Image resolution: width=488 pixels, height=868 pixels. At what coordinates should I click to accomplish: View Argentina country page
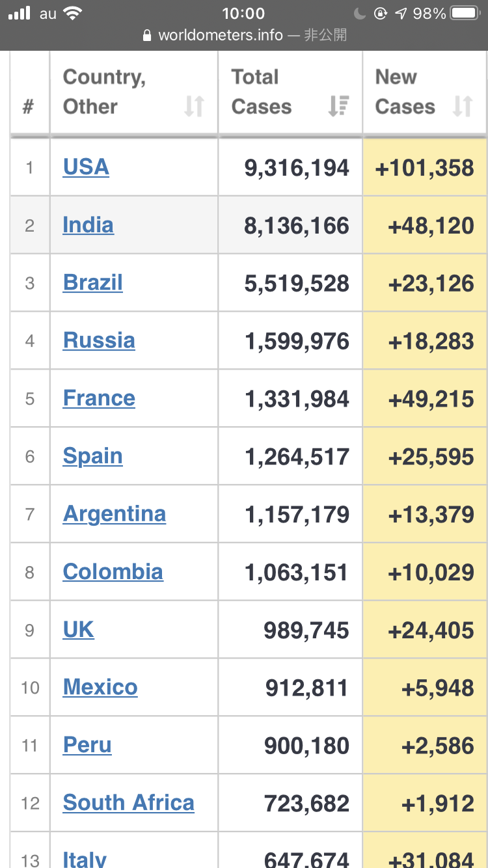click(114, 514)
